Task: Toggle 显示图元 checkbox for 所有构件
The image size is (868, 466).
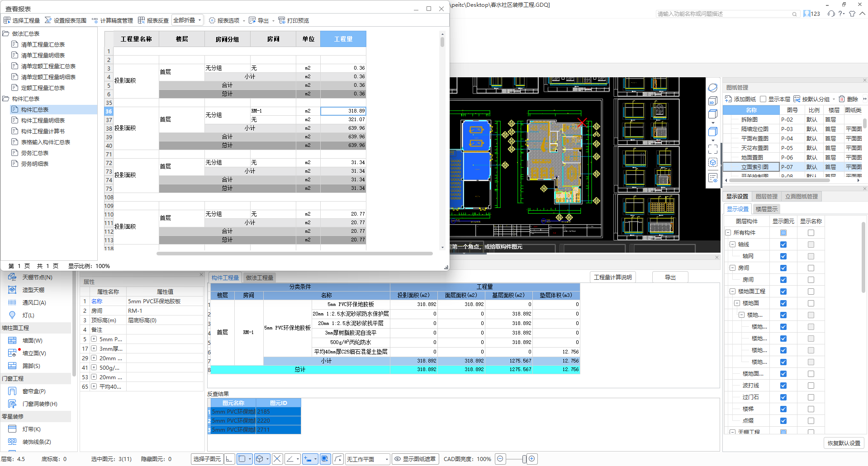Action: click(x=783, y=233)
